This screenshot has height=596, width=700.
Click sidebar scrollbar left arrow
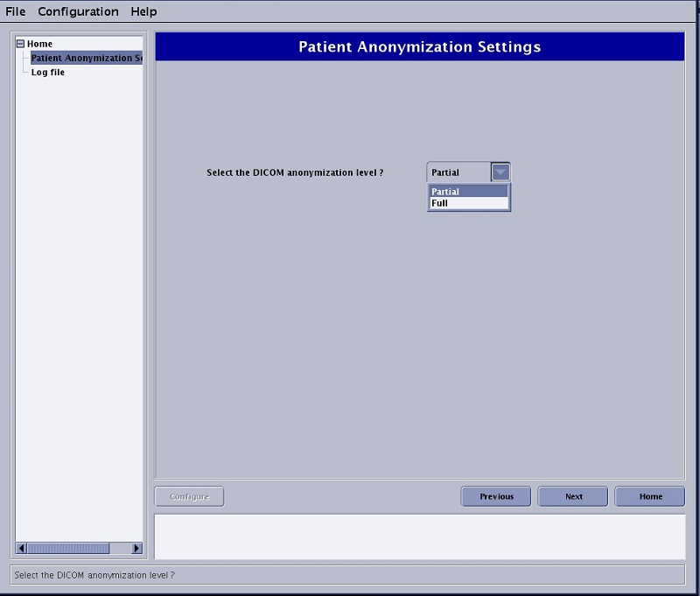click(22, 548)
